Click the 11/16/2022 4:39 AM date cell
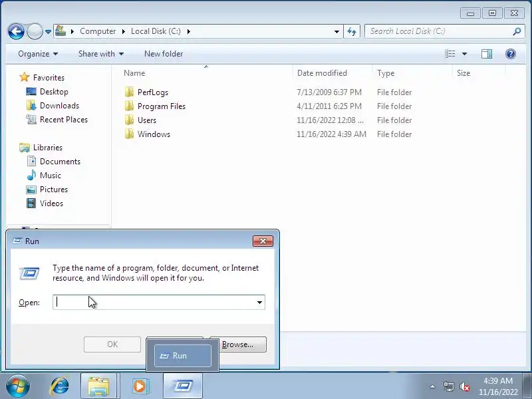This screenshot has height=399, width=532. (331, 134)
